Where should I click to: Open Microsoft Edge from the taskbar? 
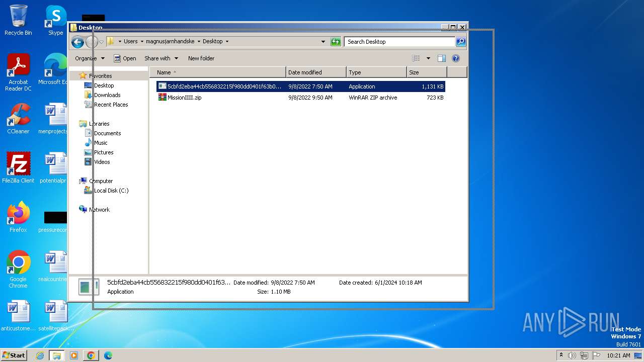click(108, 355)
